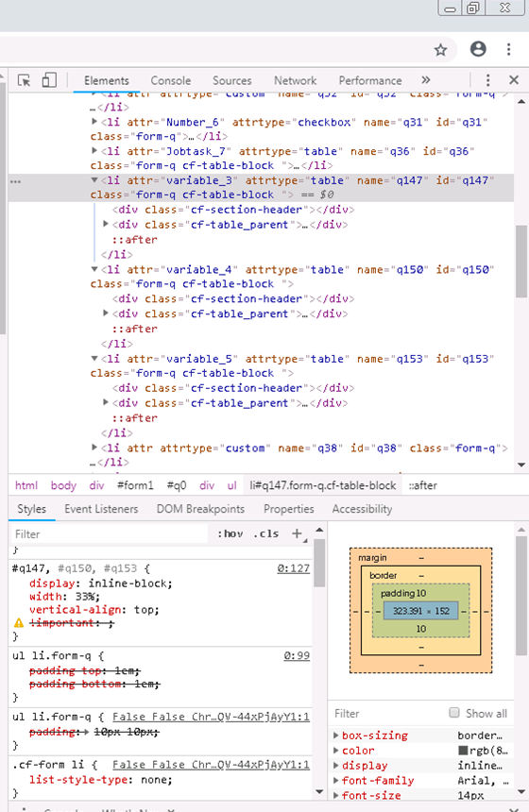Viewport: 529px width, 812px height.
Task: Select #q0 in the breadcrumb
Action: [x=177, y=485]
